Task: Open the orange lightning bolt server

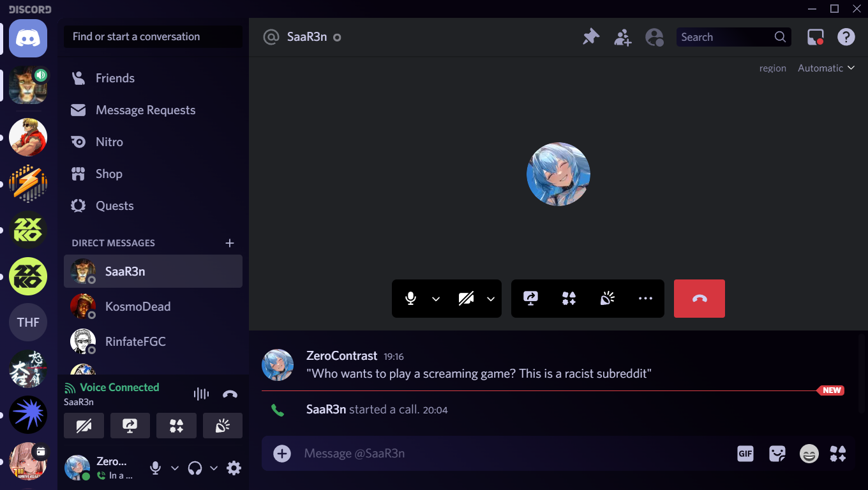Action: click(28, 184)
